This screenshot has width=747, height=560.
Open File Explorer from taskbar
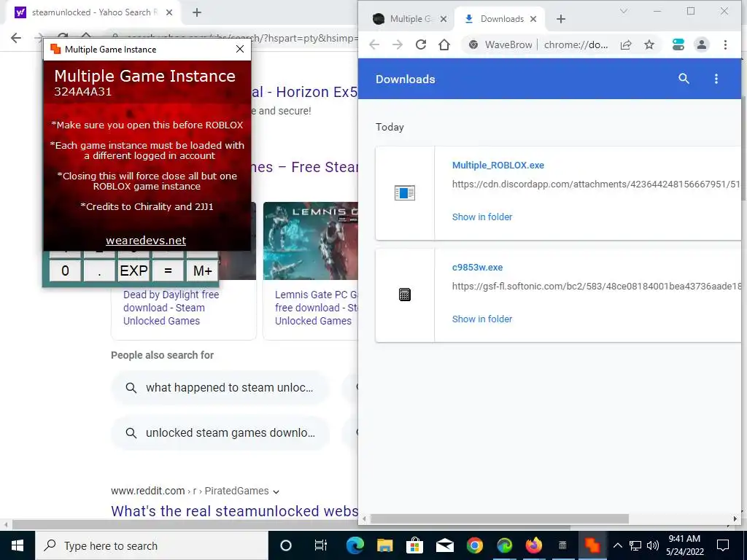(x=384, y=545)
